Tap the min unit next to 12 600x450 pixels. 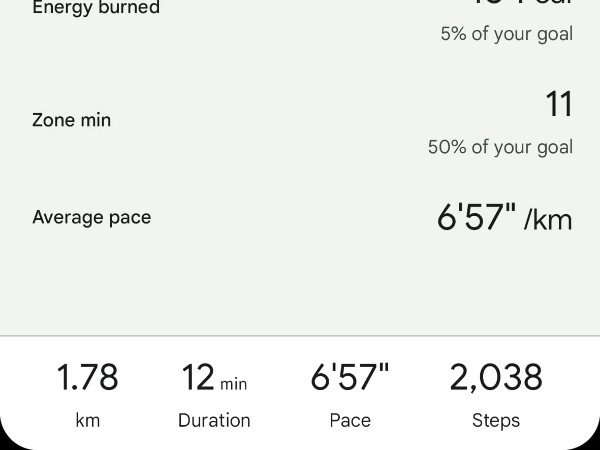pos(233,384)
